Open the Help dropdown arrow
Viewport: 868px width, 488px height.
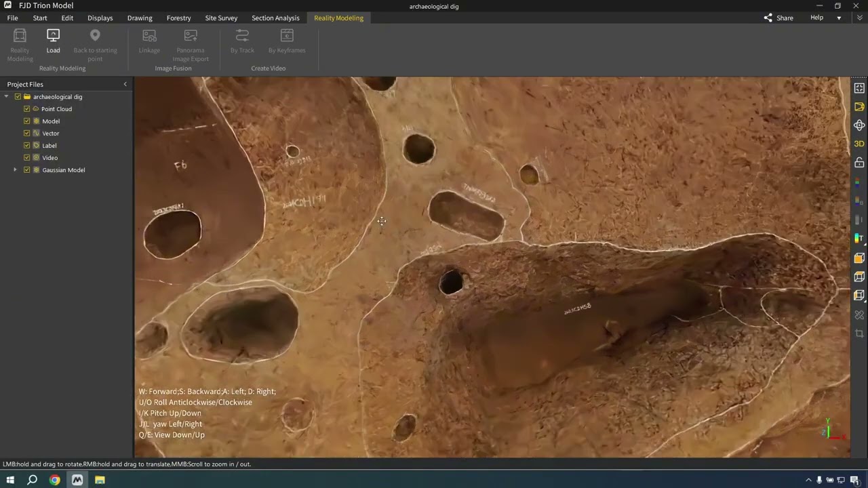839,18
